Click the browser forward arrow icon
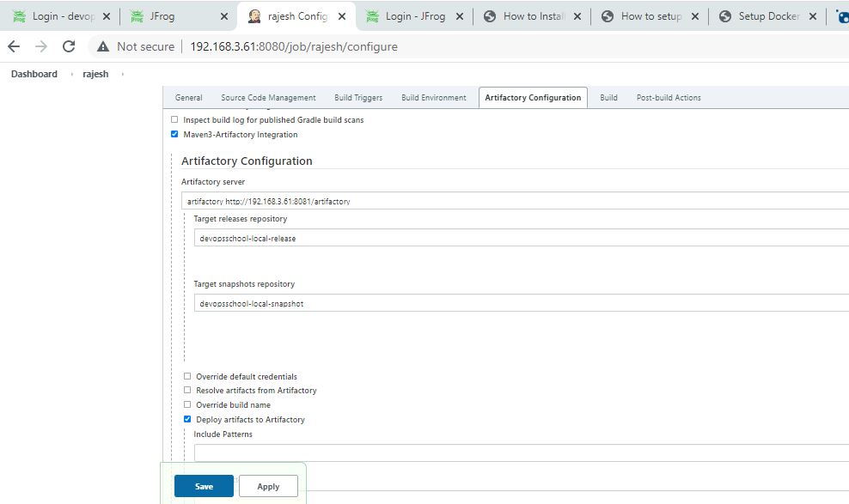Screen dimensions: 849x504 41,46
